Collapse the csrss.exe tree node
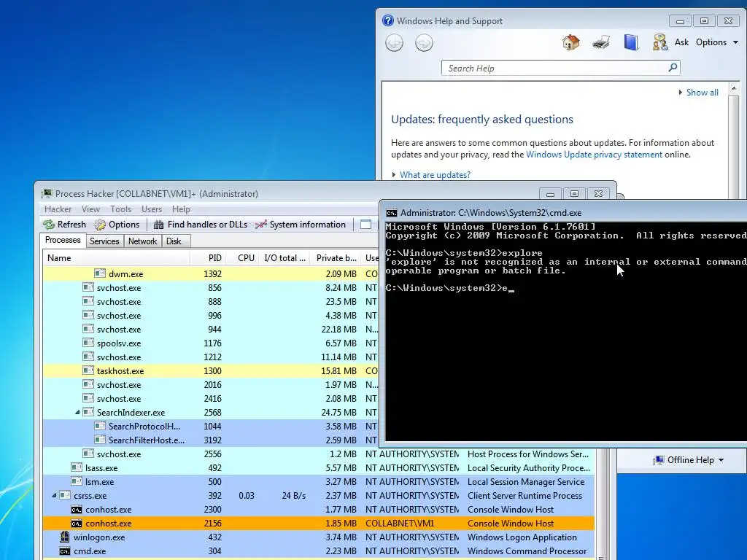 coord(54,496)
